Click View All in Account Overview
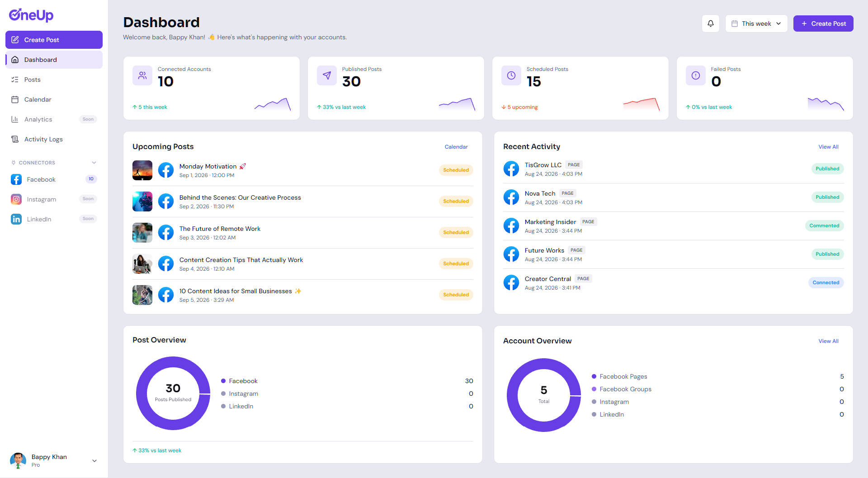 (828, 341)
